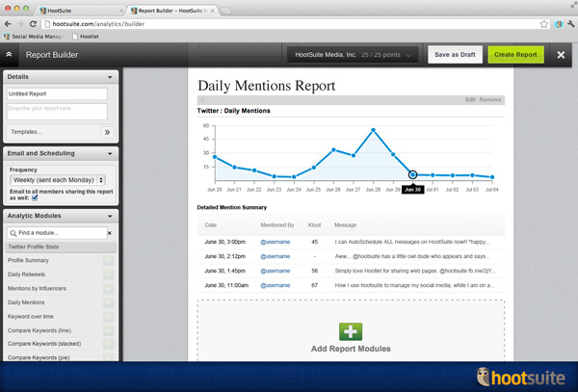Collapse the Analytic Modules panel arrow
The height and width of the screenshot is (392, 578).
pos(110,217)
